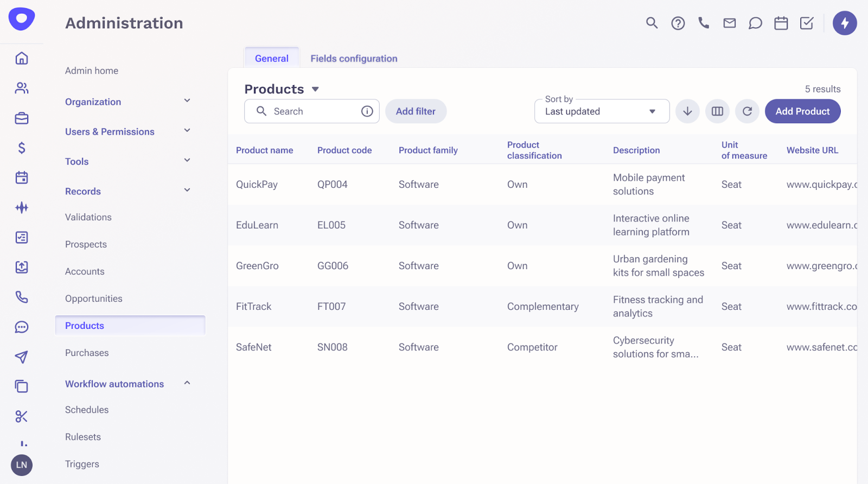Refresh the products list

[747, 111]
